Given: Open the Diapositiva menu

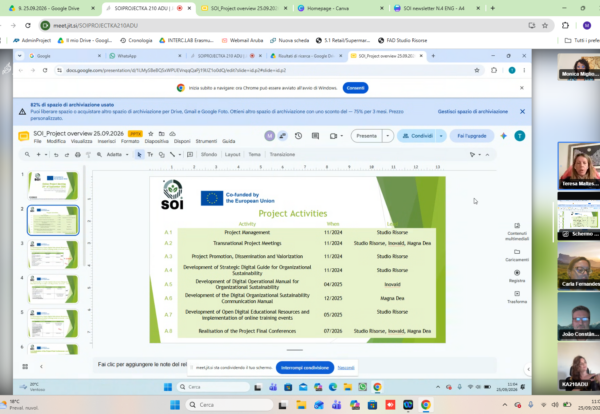Looking at the screenshot, I should point(157,141).
